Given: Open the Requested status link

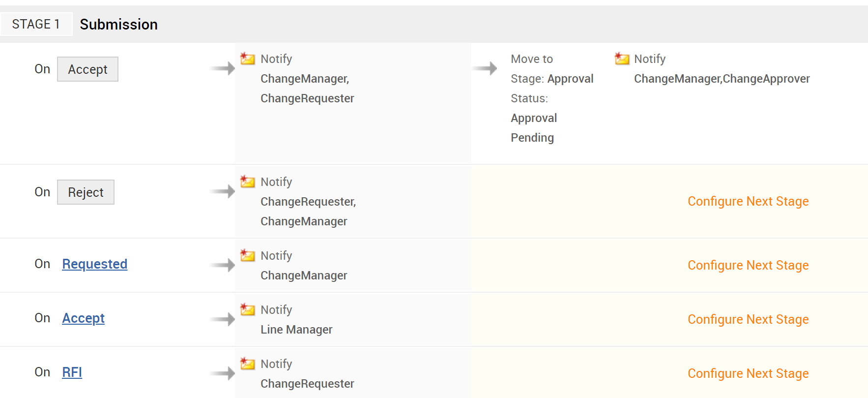Looking at the screenshot, I should (94, 264).
